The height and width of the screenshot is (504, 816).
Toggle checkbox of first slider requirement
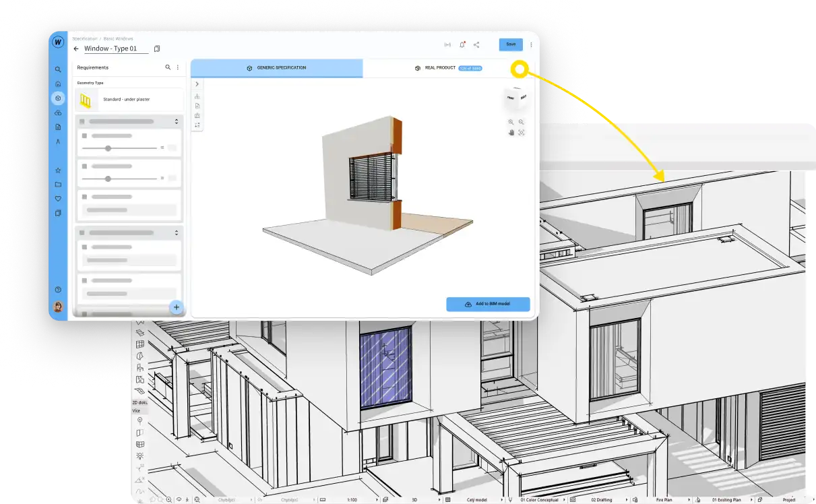[84, 136]
